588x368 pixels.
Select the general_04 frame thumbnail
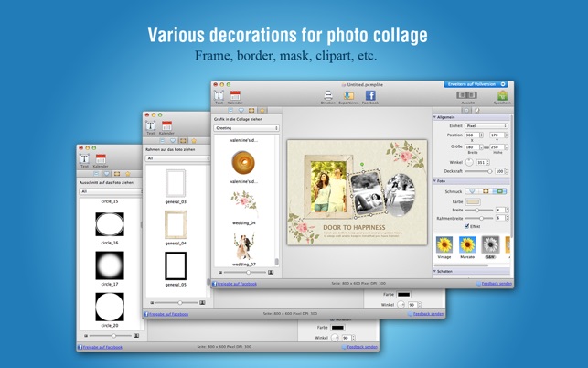[x=176, y=224]
